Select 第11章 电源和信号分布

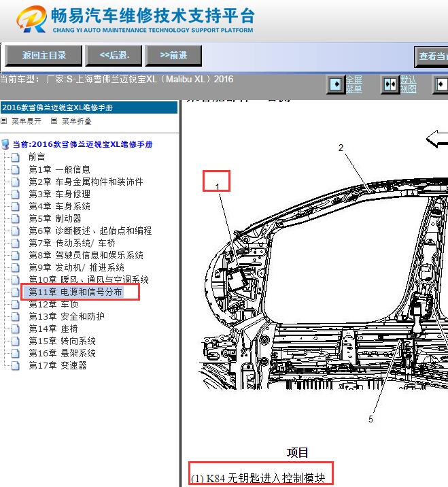click(x=75, y=292)
